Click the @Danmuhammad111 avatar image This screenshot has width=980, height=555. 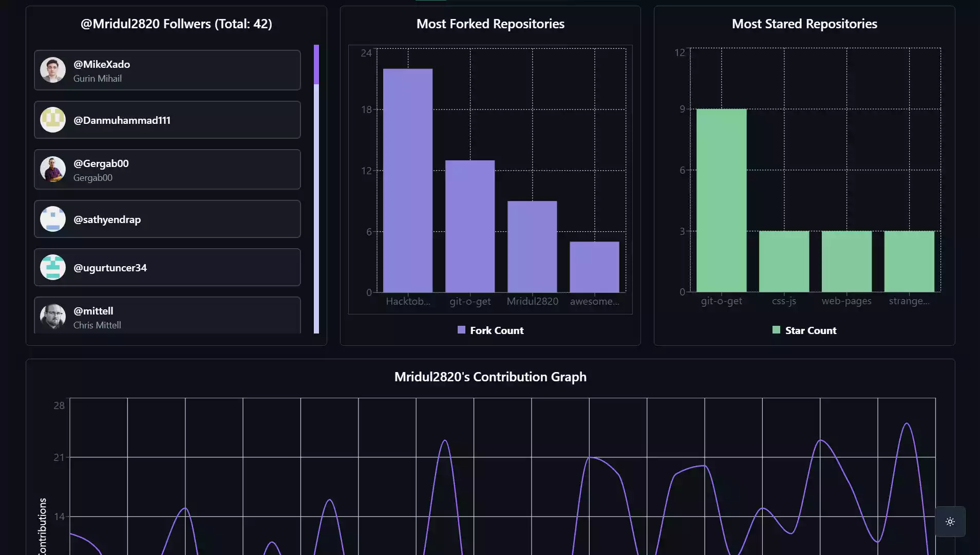[53, 120]
